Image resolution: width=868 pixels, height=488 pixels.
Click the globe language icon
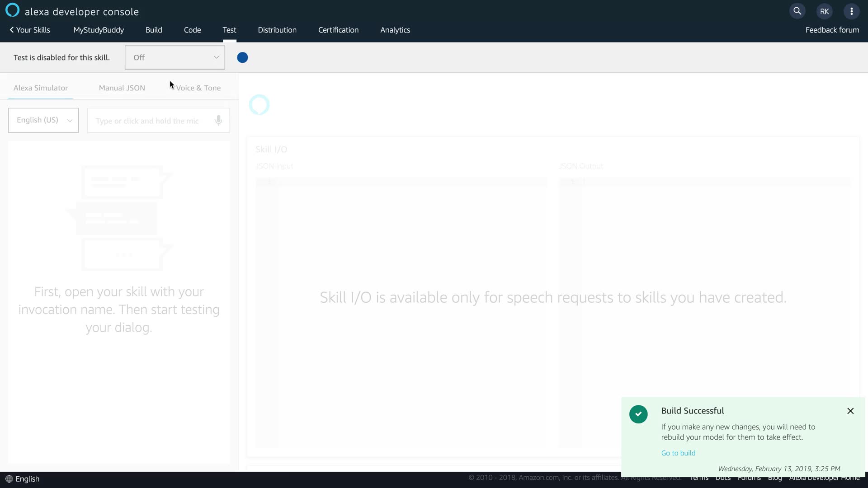pos(9,479)
